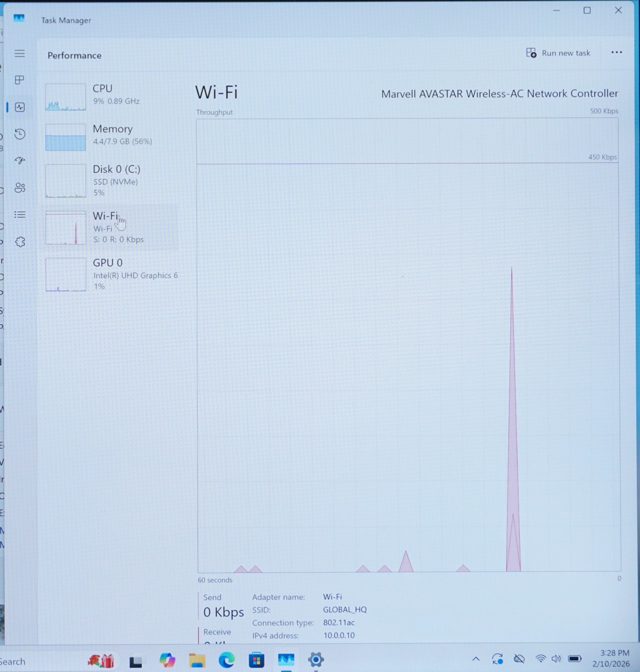This screenshot has height=672, width=640.
Task: Click the sync status tray icon
Action: [498, 659]
